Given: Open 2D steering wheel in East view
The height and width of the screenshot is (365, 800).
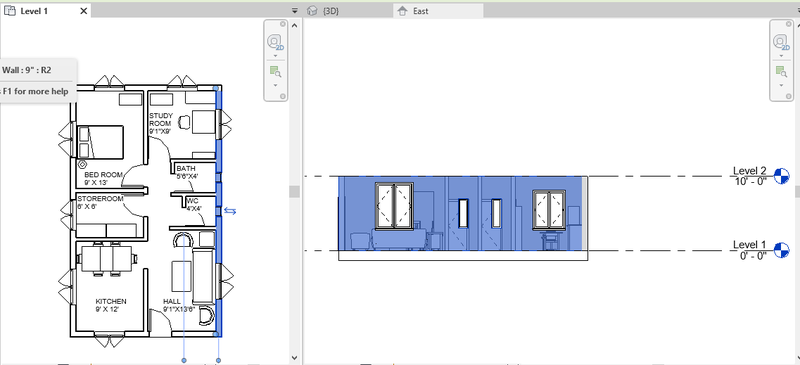Looking at the screenshot, I should pyautogui.click(x=782, y=43).
